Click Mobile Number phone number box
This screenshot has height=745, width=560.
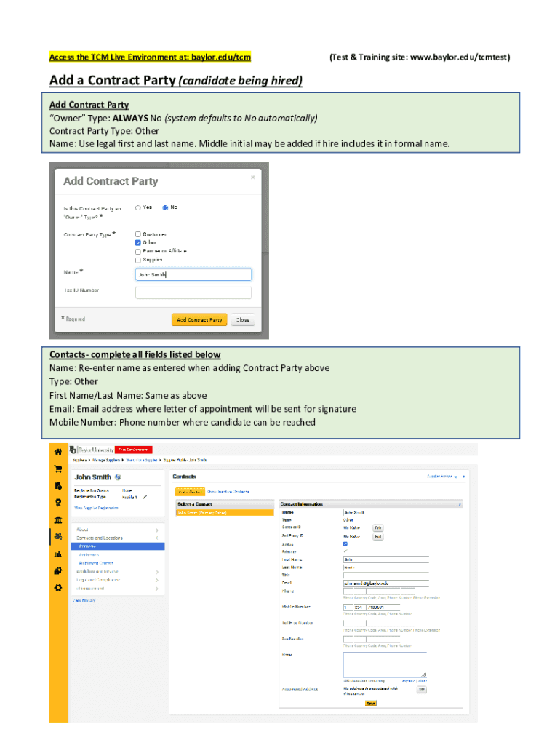pos(383,607)
